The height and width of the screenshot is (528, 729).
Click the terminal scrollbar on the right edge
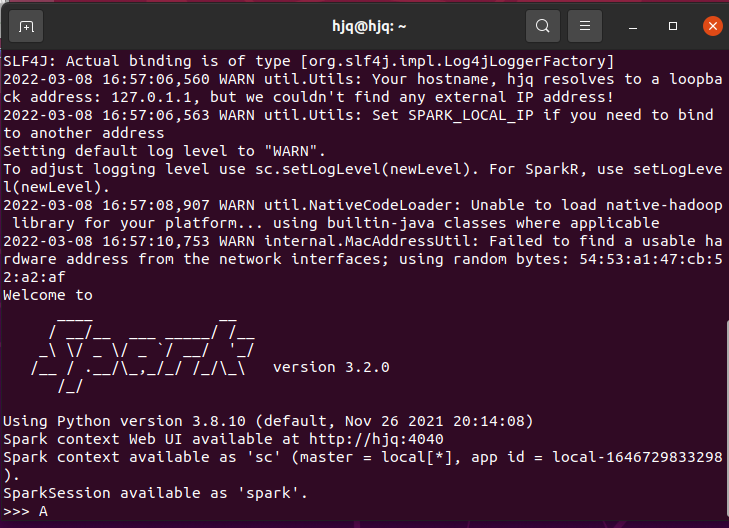coord(727,418)
